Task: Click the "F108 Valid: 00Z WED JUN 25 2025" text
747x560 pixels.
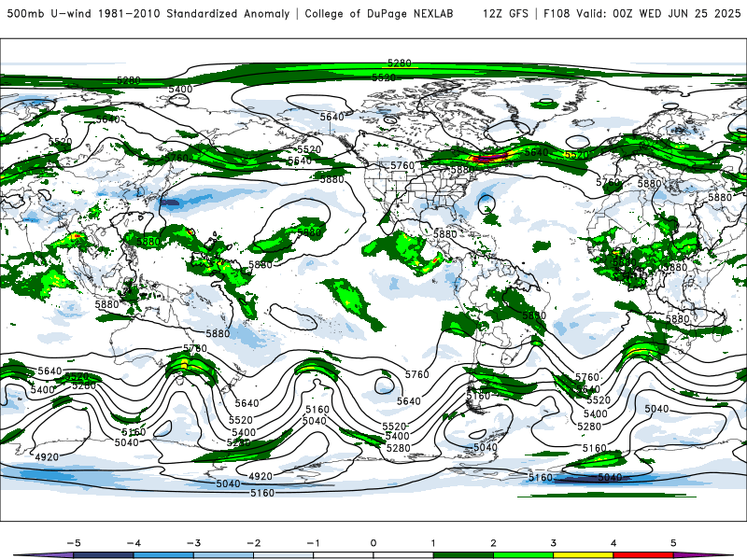Action: (642, 14)
